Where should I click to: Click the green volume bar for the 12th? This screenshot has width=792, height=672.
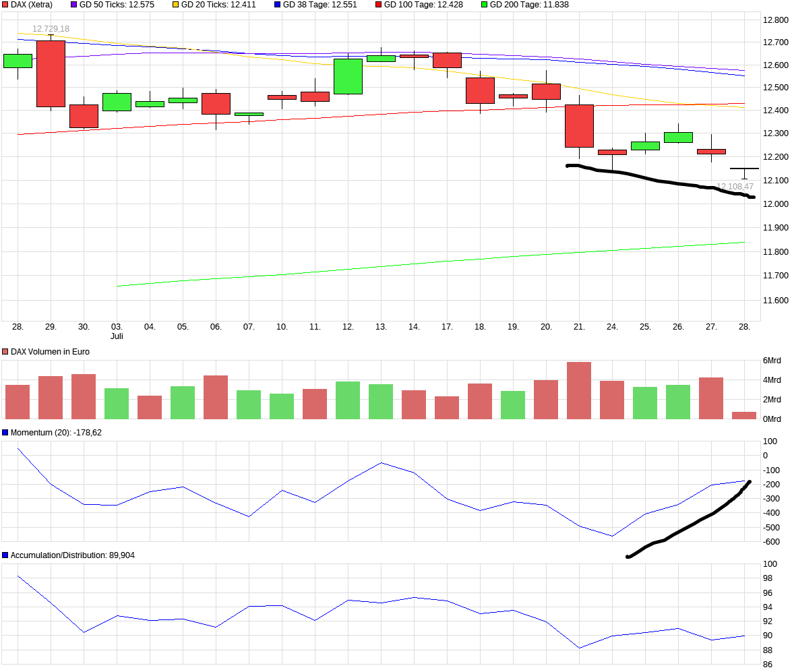click(x=348, y=400)
